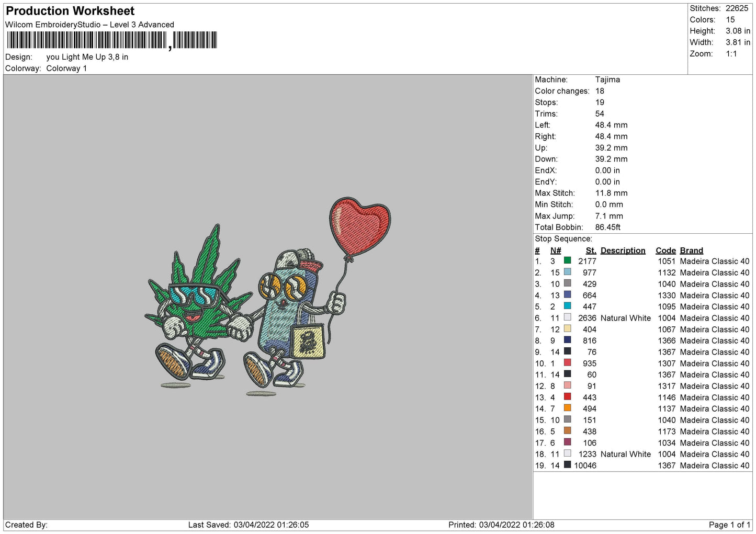This screenshot has height=534, width=756.
Task: Click the St. column header
Action: pyautogui.click(x=591, y=251)
